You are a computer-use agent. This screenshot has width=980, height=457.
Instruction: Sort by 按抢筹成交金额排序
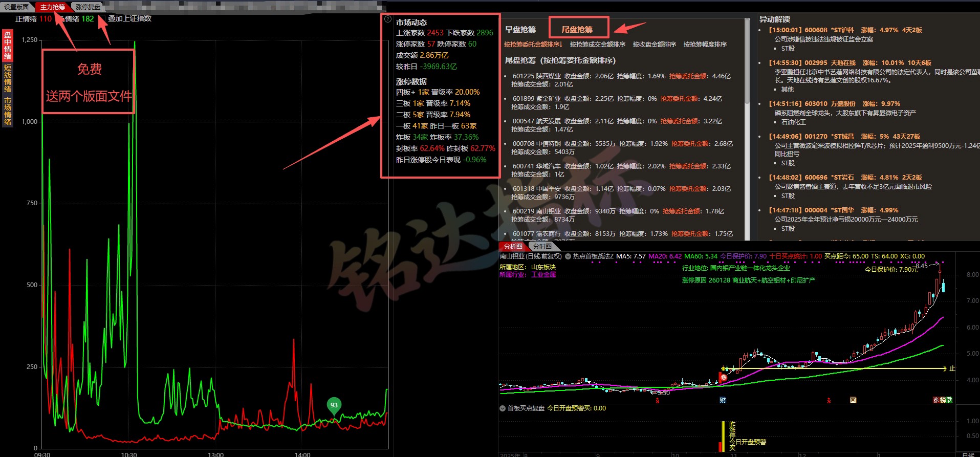(598, 45)
